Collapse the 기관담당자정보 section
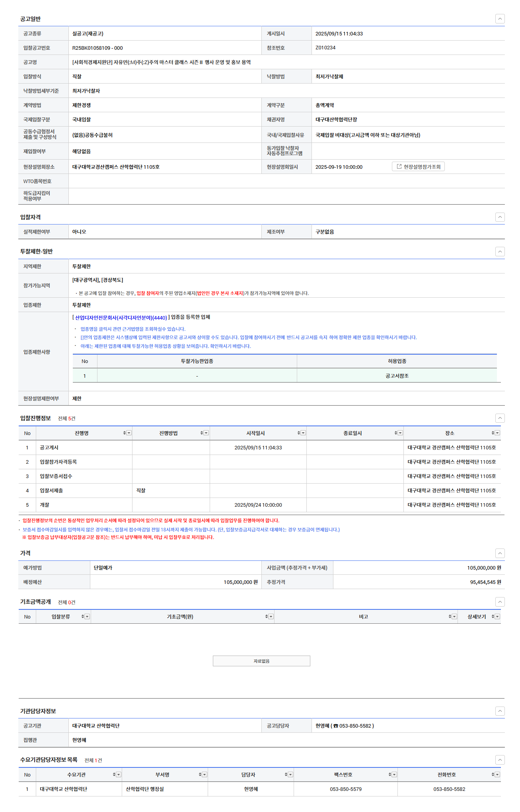The height and width of the screenshot is (812, 520). coord(500,711)
